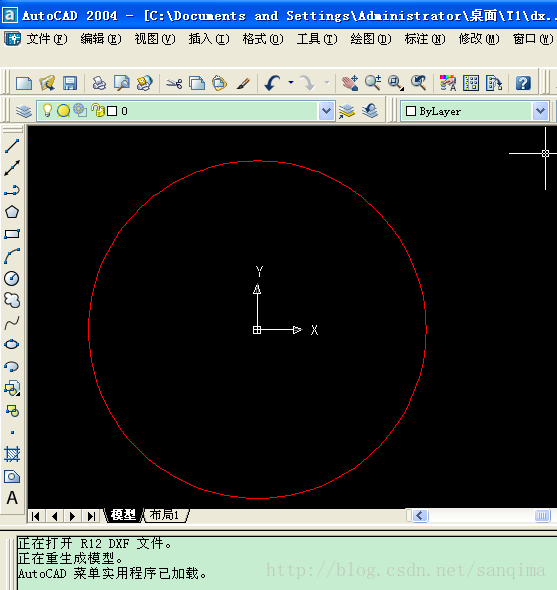Toggle layer 0 freeze sun icon
This screenshot has width=557, height=590.
63,111
